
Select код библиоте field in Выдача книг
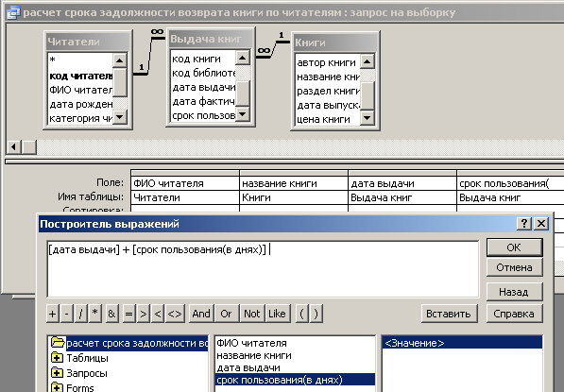(203, 73)
